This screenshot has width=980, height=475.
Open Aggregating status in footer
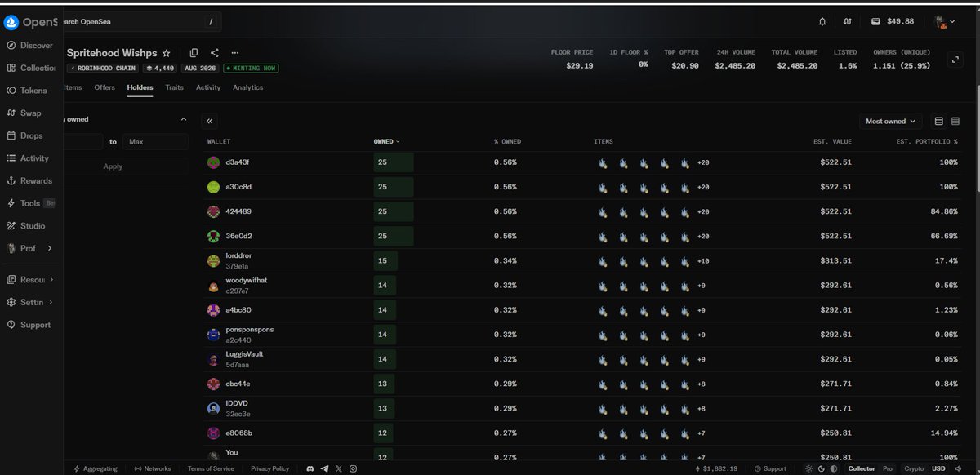click(96, 468)
